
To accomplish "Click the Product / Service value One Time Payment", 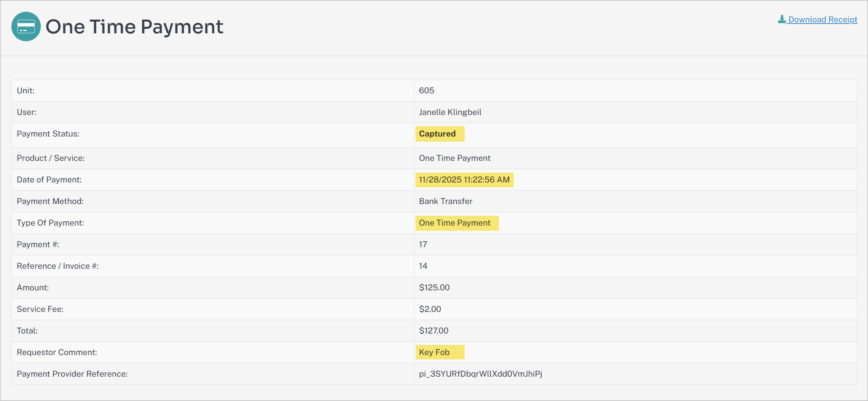I will coord(454,158).
